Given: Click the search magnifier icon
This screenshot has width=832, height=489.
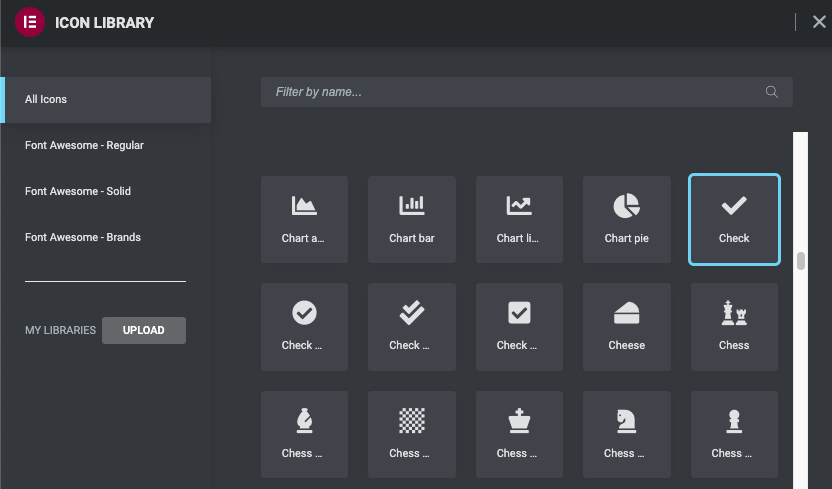Looking at the screenshot, I should (x=772, y=92).
